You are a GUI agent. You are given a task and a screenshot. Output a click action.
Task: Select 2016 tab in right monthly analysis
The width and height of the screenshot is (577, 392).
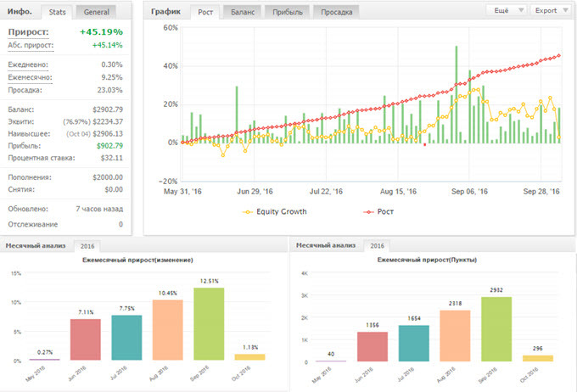pyautogui.click(x=378, y=245)
